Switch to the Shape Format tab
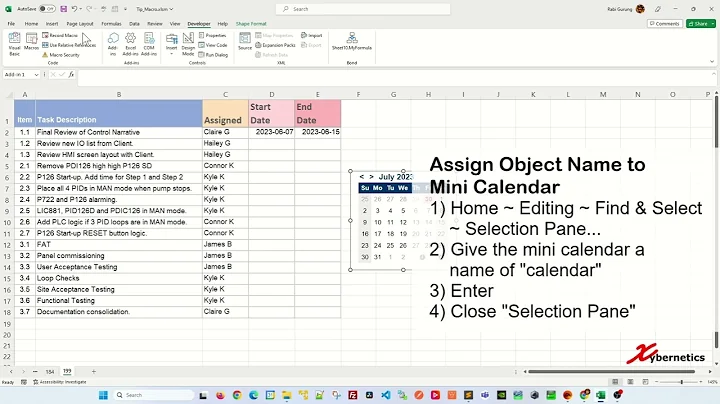The image size is (720, 404). coord(251,23)
